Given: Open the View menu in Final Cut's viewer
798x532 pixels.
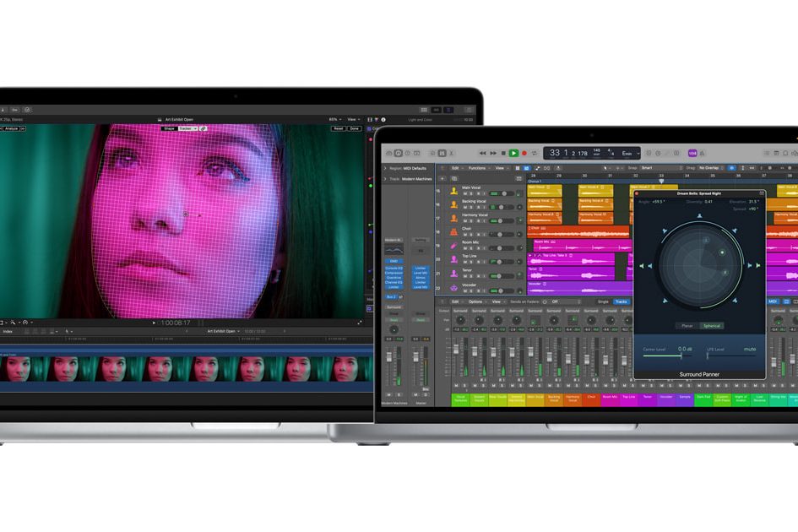Looking at the screenshot, I should (354, 119).
